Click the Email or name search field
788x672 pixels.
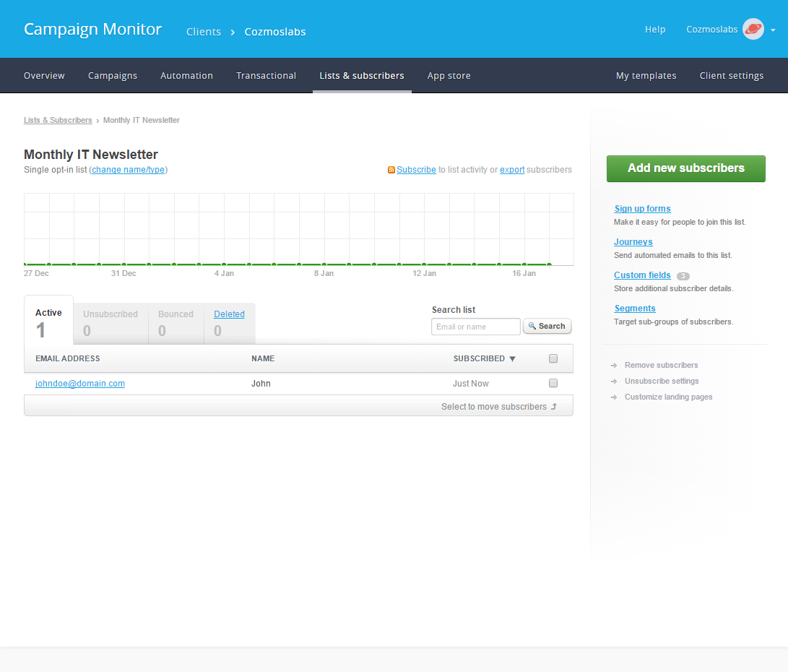point(475,327)
